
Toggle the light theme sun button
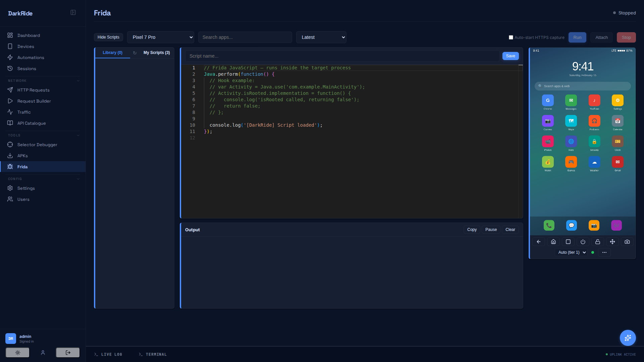pyautogui.click(x=17, y=353)
